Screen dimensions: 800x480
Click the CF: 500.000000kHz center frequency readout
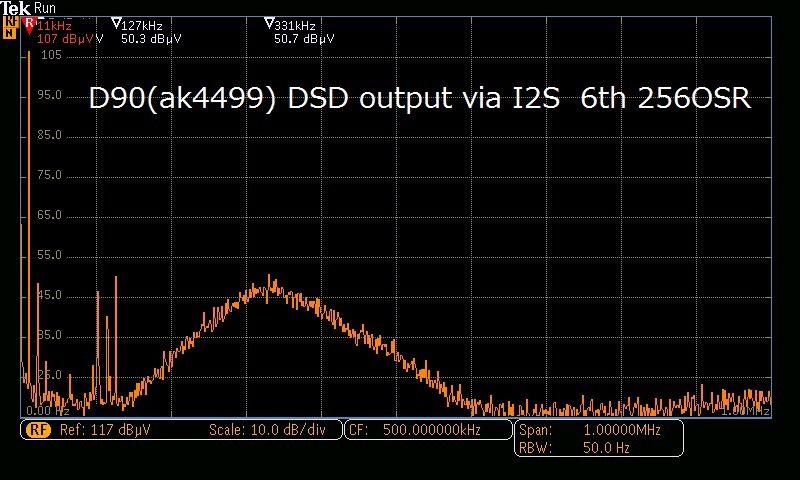415,430
